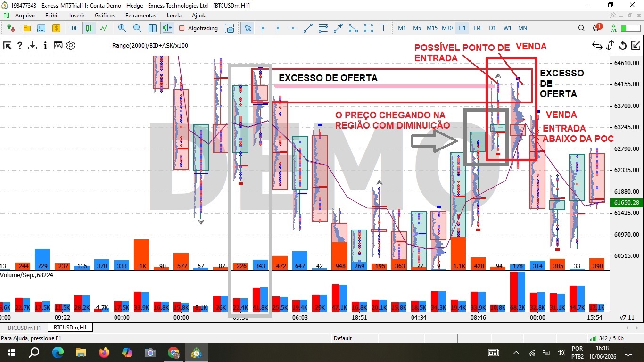The width and height of the screenshot is (644, 362).
Task: Open the Inserir menu
Action: click(x=77, y=16)
